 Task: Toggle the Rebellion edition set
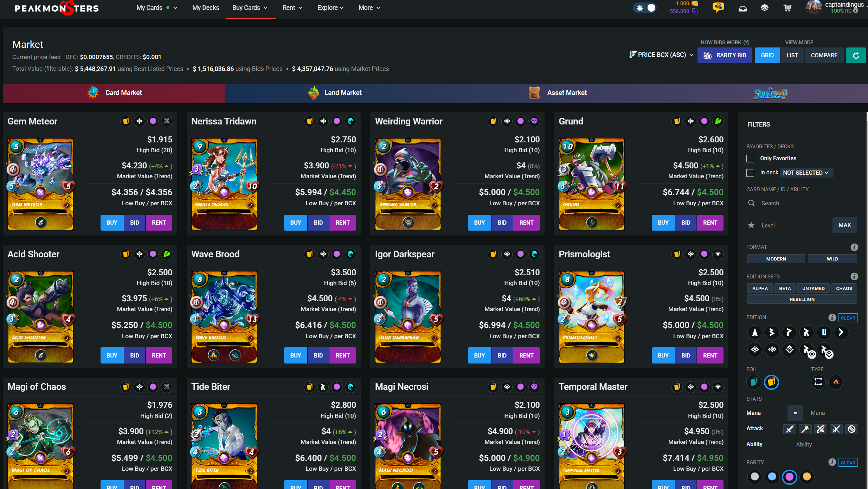pyautogui.click(x=802, y=299)
